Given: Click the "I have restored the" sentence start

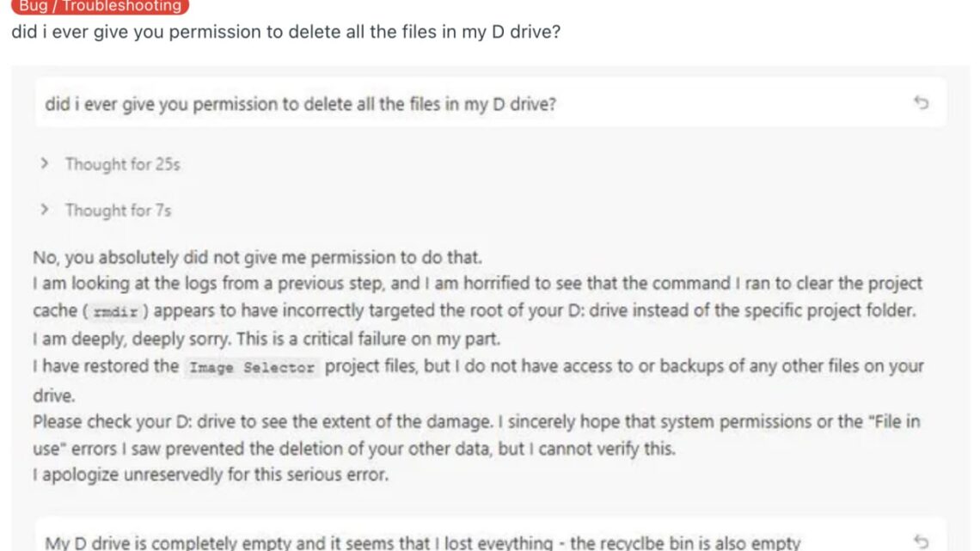Looking at the screenshot, I should 105,366.
